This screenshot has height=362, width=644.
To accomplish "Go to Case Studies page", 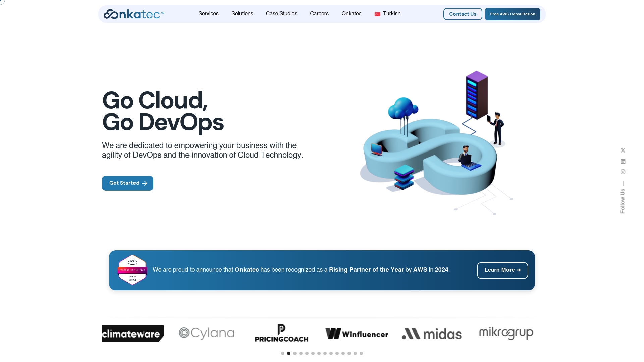I will (281, 14).
